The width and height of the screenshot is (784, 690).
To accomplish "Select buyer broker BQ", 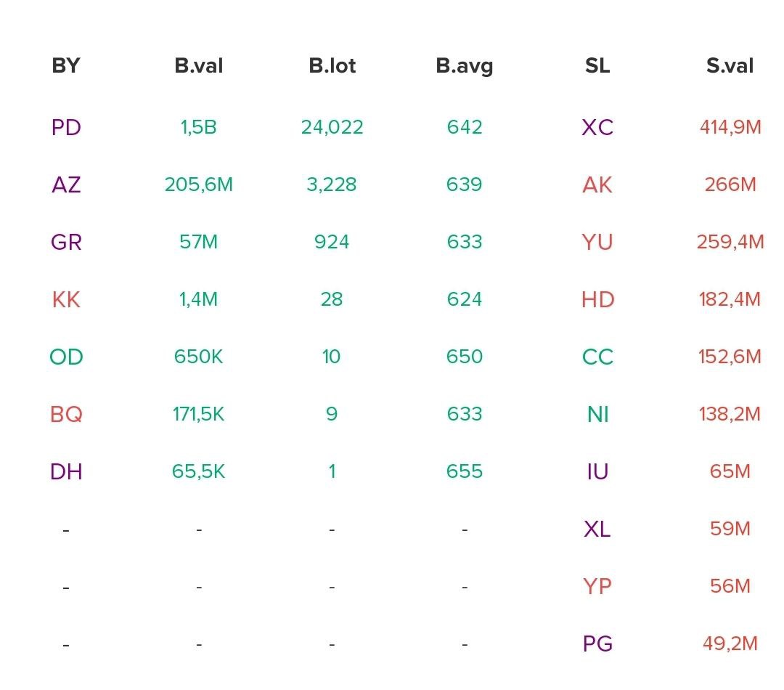I will 66,414.
